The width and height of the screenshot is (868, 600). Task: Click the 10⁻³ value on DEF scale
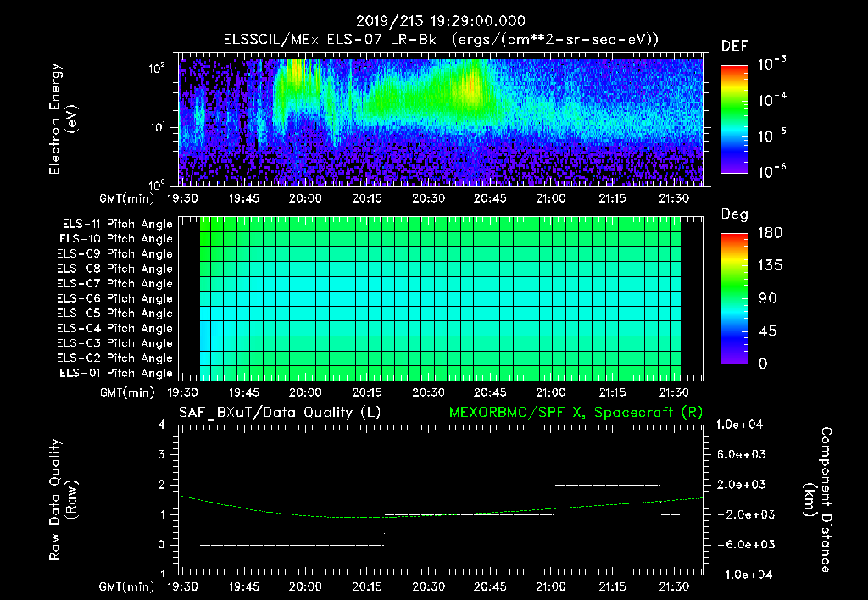click(771, 64)
